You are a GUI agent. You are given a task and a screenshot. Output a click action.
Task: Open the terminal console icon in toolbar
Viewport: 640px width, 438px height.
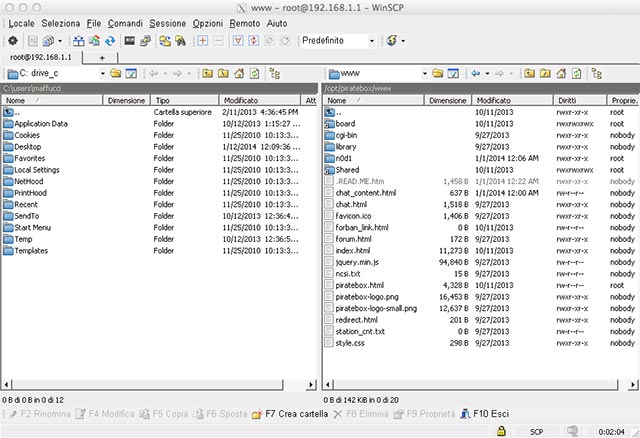pos(130,41)
